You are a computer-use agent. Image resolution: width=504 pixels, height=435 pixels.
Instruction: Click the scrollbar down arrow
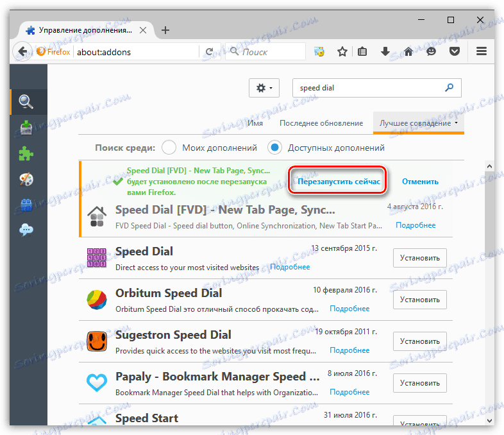(489, 420)
